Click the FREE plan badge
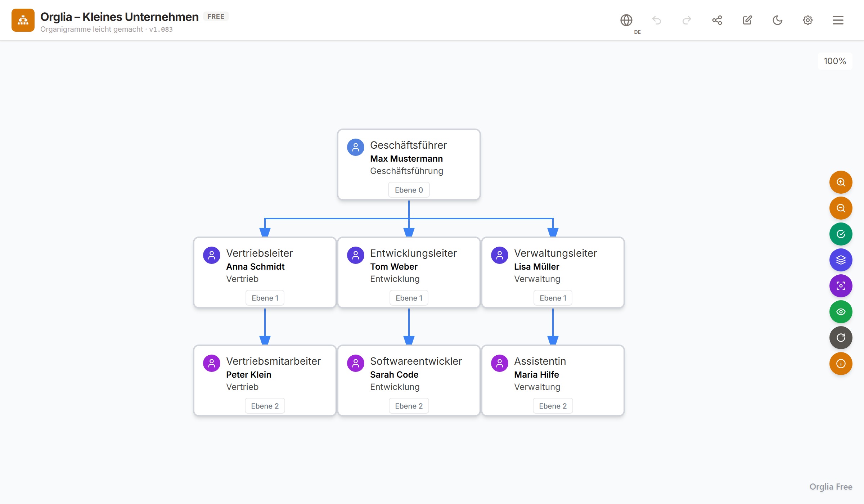Screen dimensions: 864x504 216,17
